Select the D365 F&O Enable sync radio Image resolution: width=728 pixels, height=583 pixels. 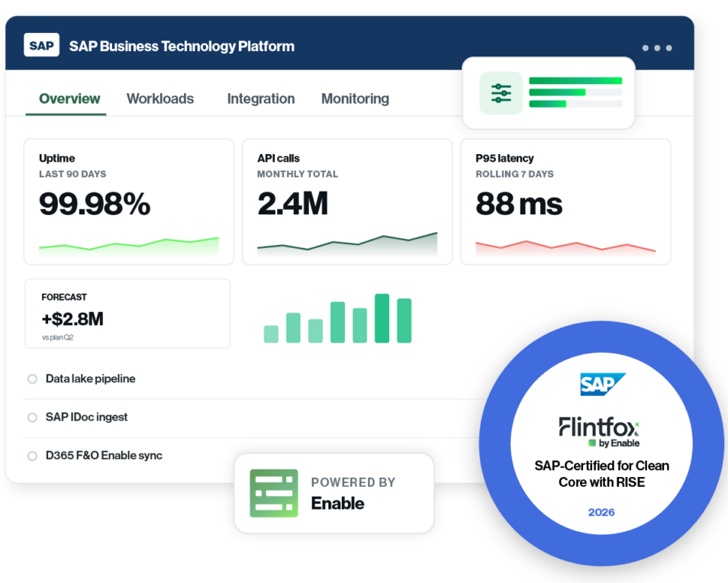(33, 456)
